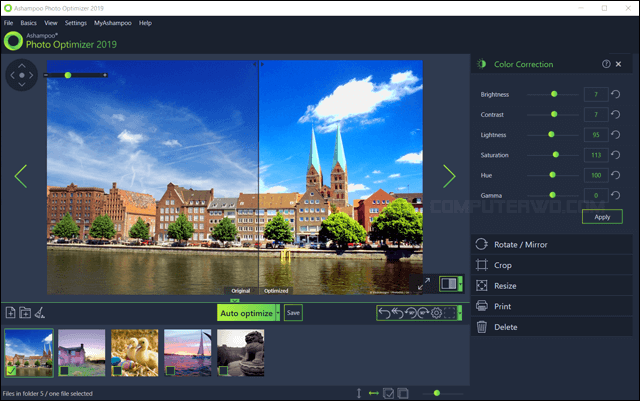The width and height of the screenshot is (640, 401).
Task: Click the Hue slider handle
Action: point(553,175)
